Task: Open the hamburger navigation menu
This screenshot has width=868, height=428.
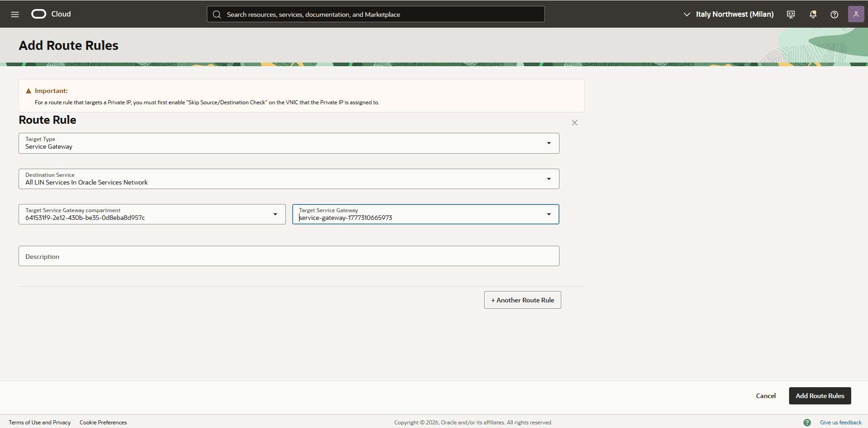Action: (15, 14)
